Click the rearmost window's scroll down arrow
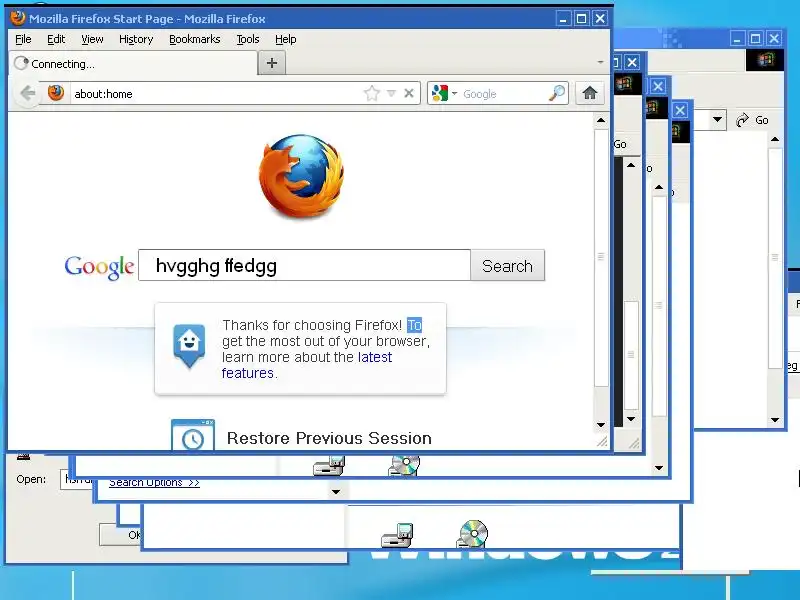Image resolution: width=800 pixels, height=600 pixels. [775, 420]
